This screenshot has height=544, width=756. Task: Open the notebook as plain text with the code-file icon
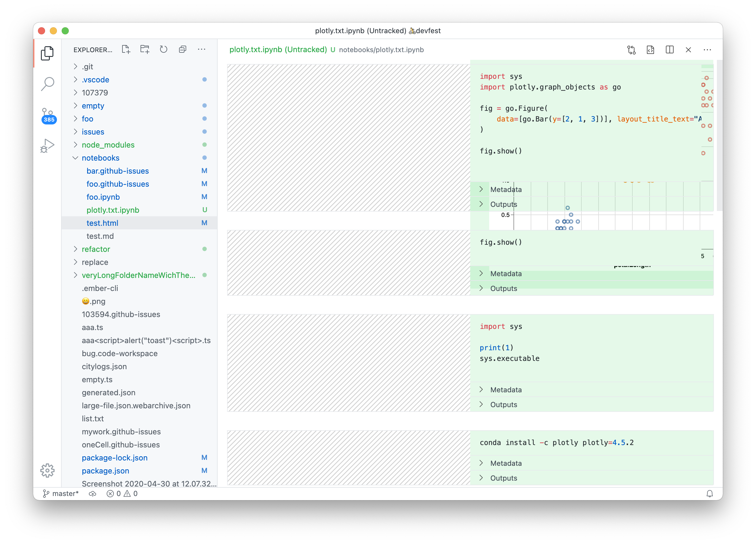pos(650,50)
